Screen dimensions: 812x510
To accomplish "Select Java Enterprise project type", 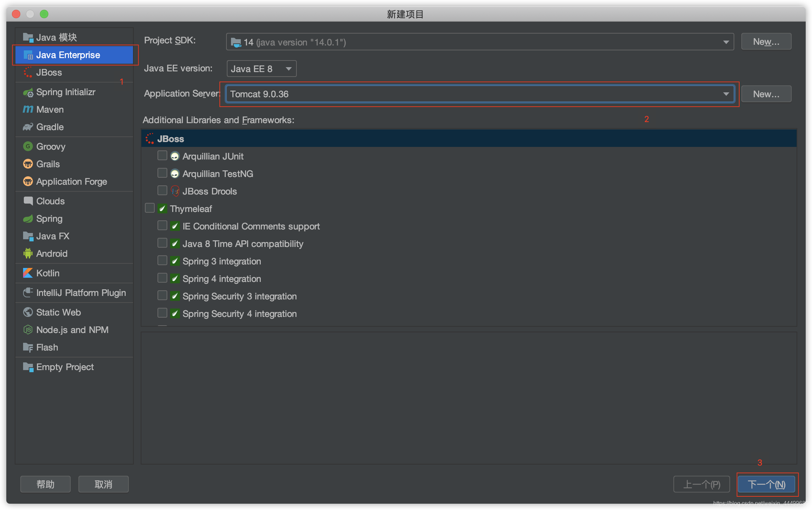I will (x=75, y=55).
